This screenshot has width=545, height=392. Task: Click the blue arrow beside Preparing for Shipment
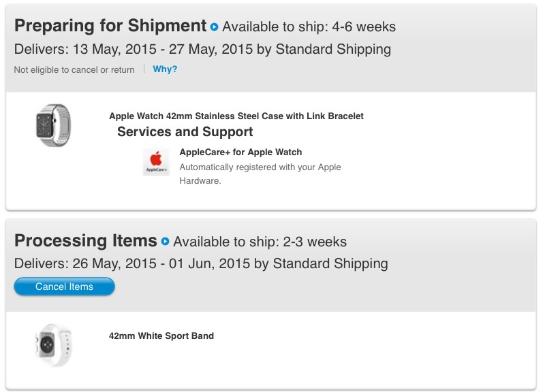coord(215,27)
